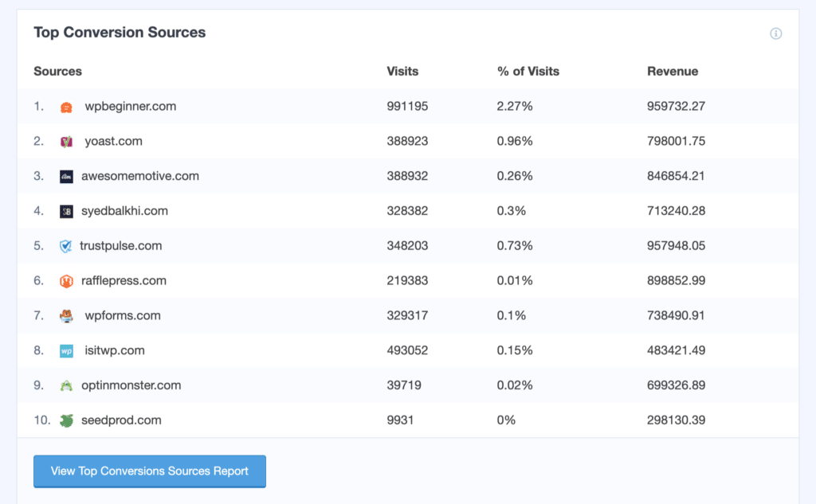This screenshot has height=504, width=816.
Task: Click the info icon beside Top Conversion Sources
Action: 775,33
